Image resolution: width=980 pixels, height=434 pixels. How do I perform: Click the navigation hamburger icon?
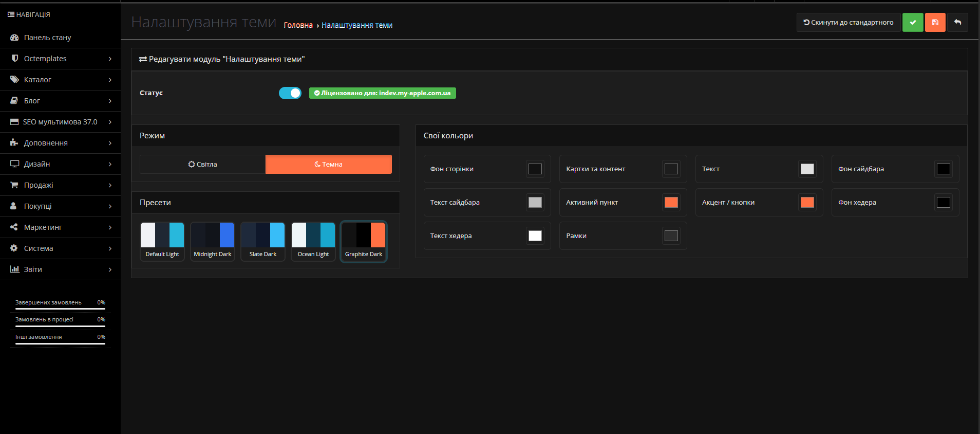(x=11, y=14)
